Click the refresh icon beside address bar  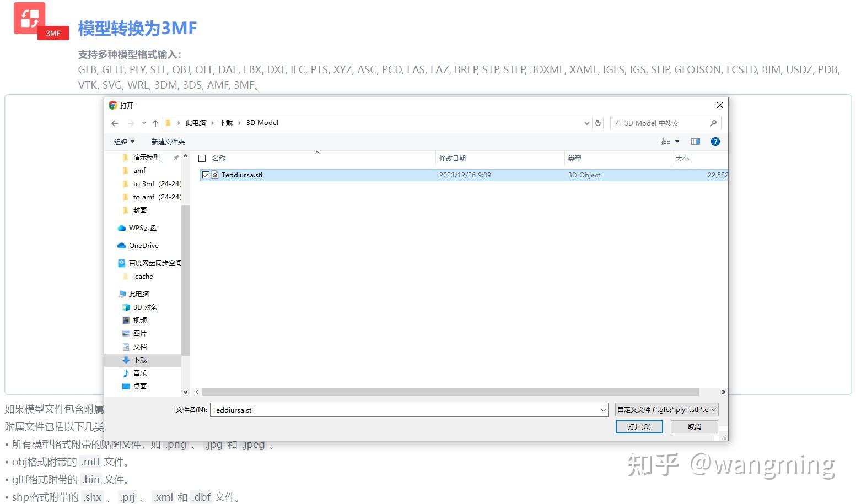pos(599,123)
